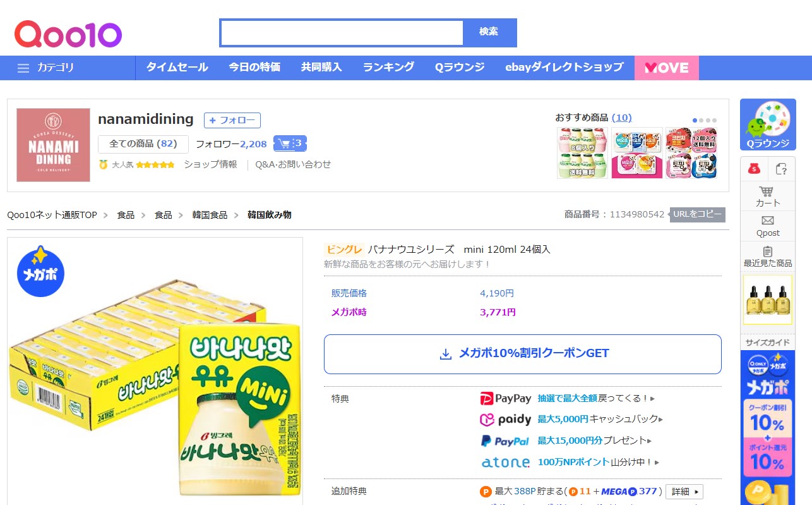Click the 3,771円 メガポ price
The image size is (812, 505).
(x=498, y=312)
